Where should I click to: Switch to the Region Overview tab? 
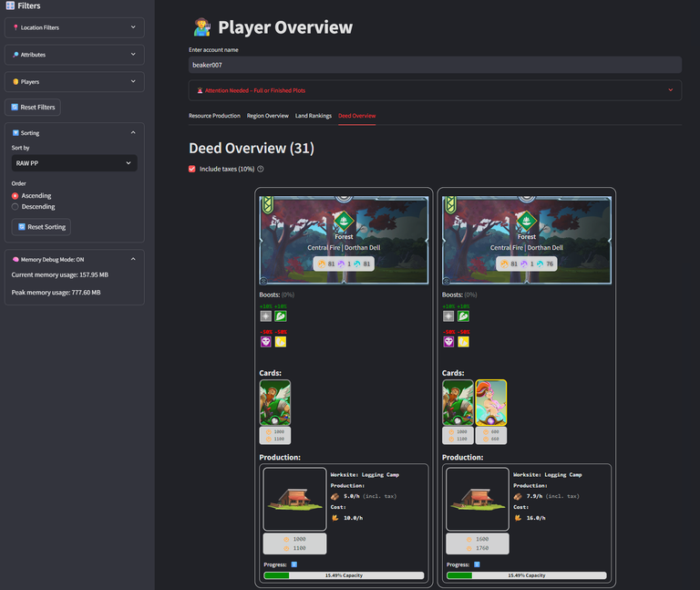click(x=268, y=116)
